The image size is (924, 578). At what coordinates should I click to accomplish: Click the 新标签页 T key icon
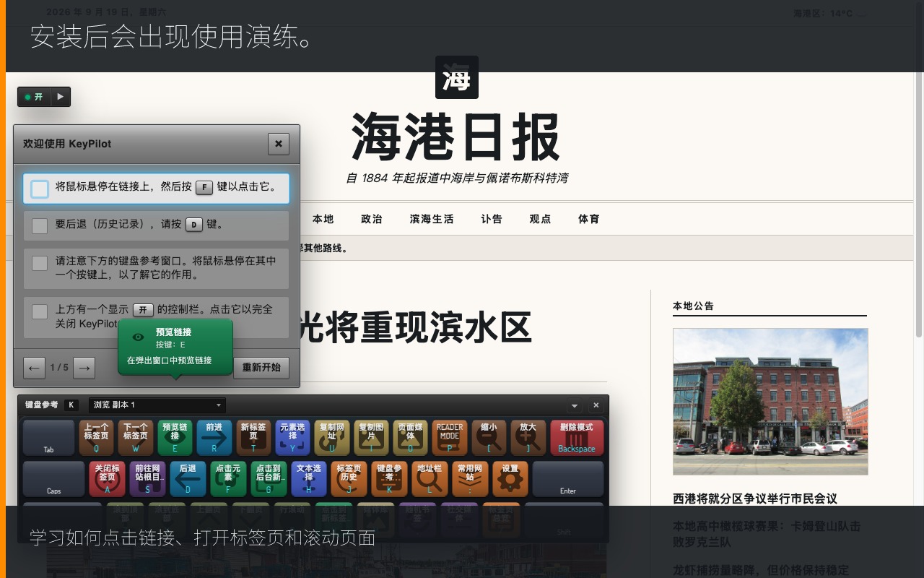[253, 438]
